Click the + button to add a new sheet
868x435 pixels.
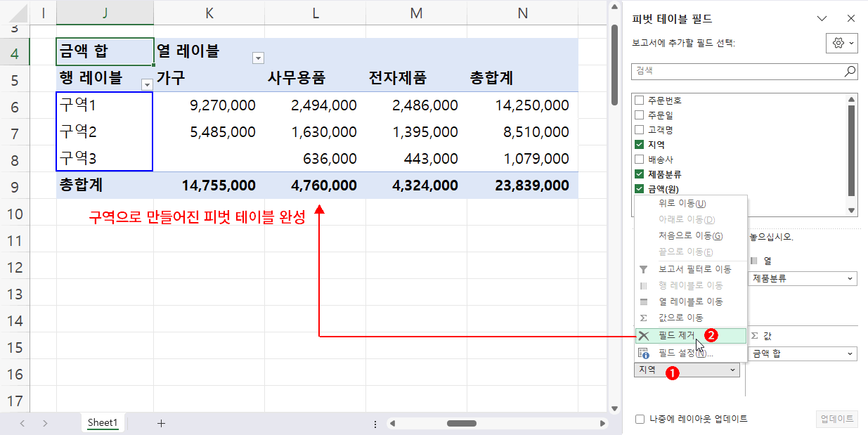point(162,422)
